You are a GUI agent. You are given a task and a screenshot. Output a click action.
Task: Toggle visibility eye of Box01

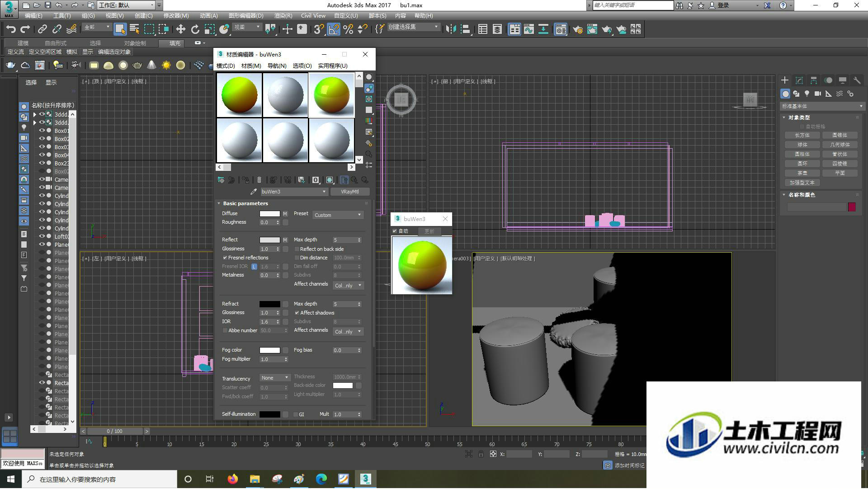42,131
